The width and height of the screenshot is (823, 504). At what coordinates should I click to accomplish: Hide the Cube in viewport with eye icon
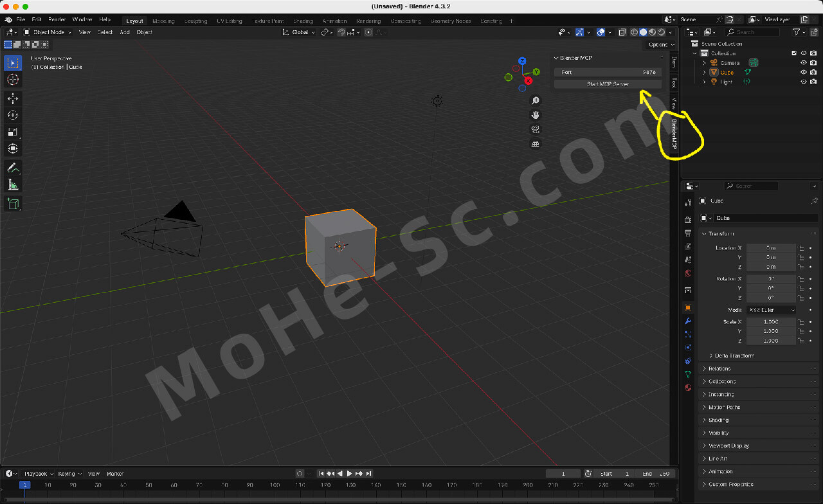[x=803, y=72]
